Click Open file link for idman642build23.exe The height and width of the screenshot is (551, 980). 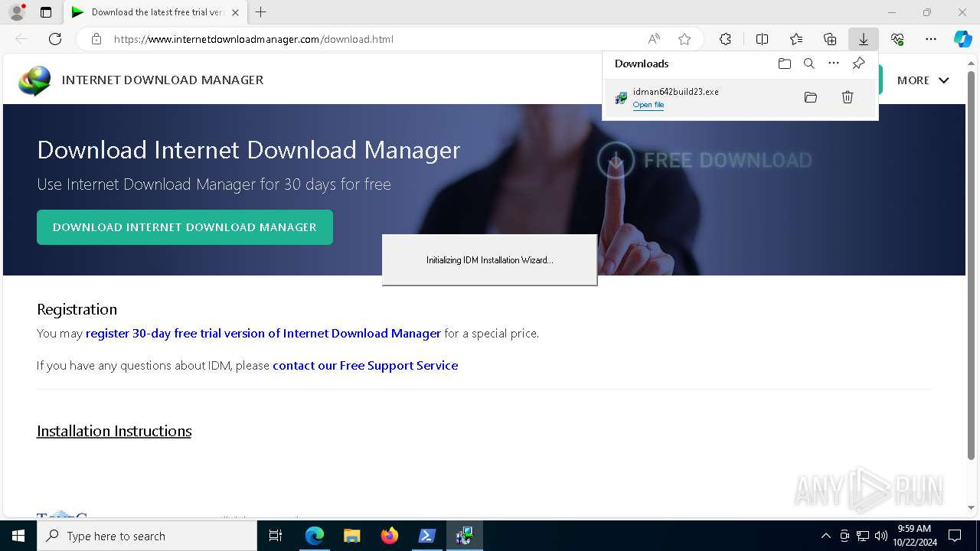[648, 105]
